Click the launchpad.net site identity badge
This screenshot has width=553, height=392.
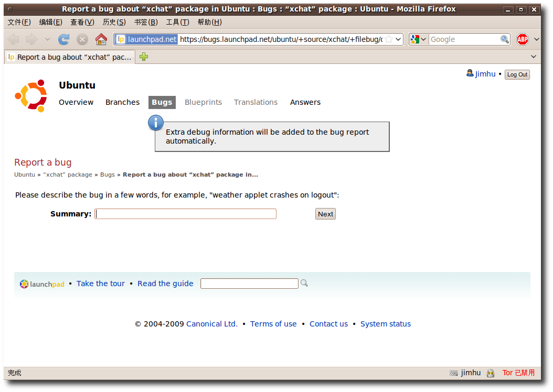tap(146, 39)
